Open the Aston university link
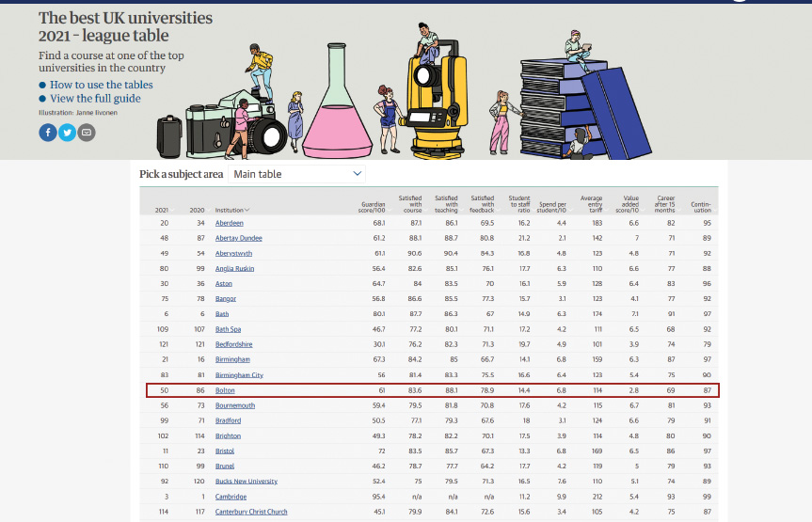The height and width of the screenshot is (522, 812). 224,284
